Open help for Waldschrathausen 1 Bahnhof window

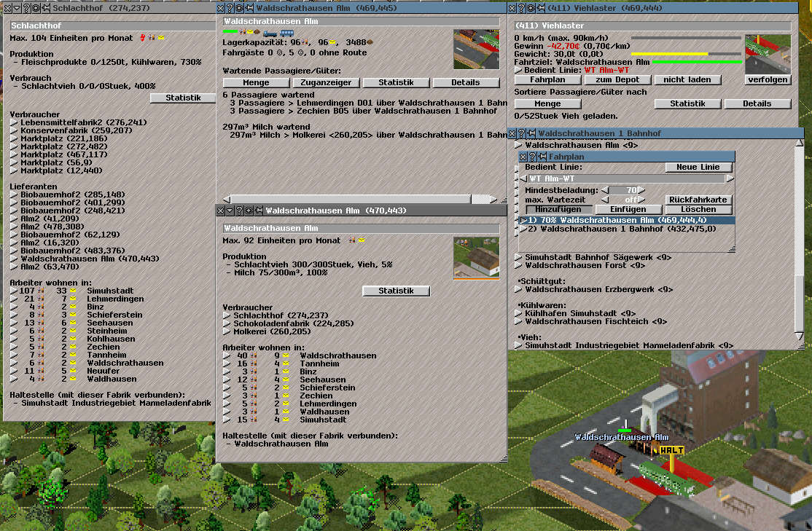tap(522, 134)
